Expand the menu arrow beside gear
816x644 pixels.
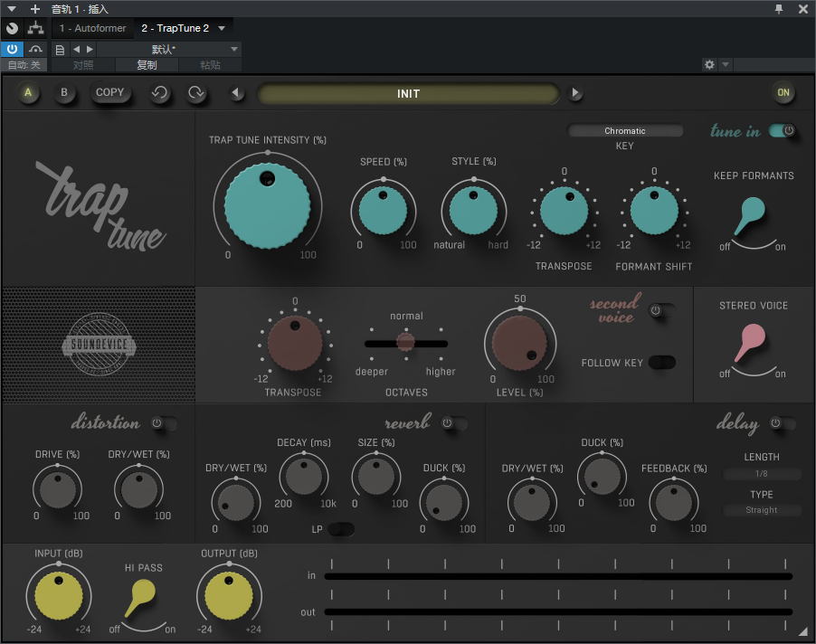(x=725, y=64)
